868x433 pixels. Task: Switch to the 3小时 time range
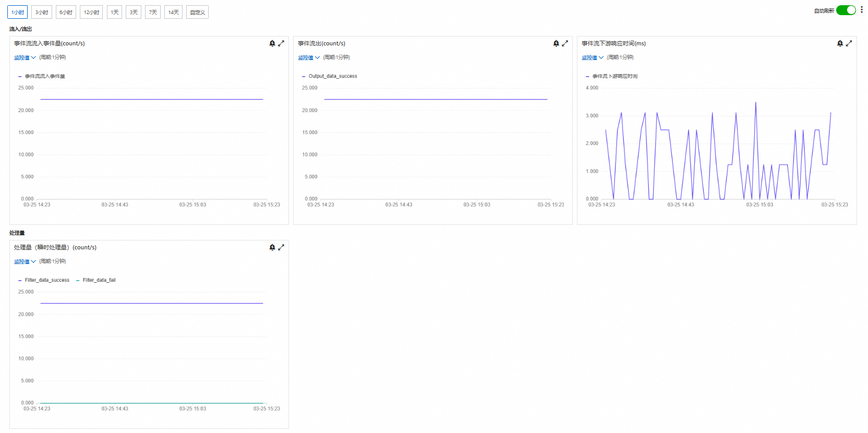[42, 12]
